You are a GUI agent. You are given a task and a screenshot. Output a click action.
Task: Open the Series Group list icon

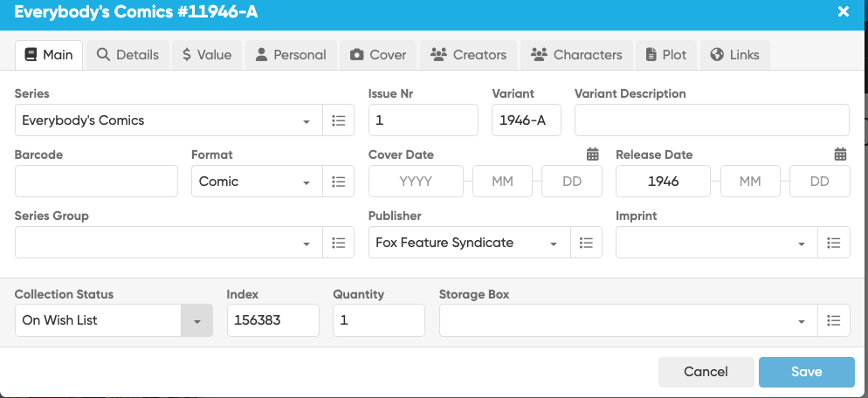point(339,243)
